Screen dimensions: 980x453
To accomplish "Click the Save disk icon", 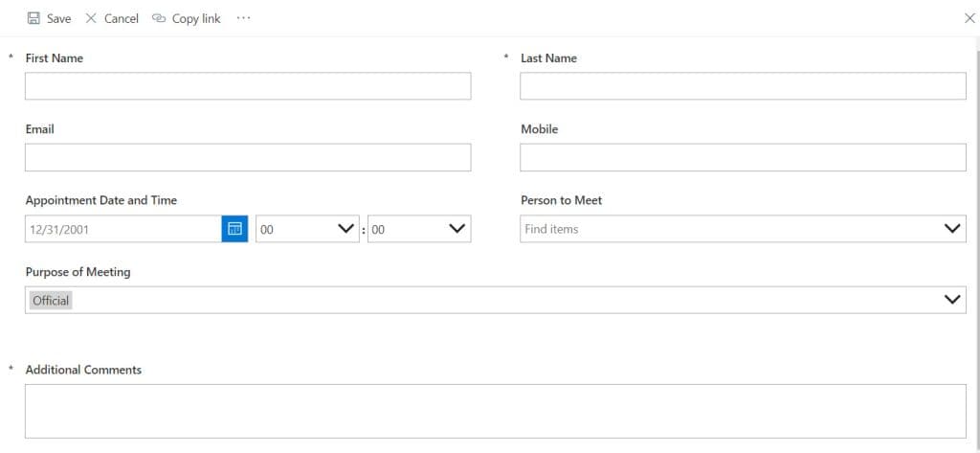I will pyautogui.click(x=33, y=18).
